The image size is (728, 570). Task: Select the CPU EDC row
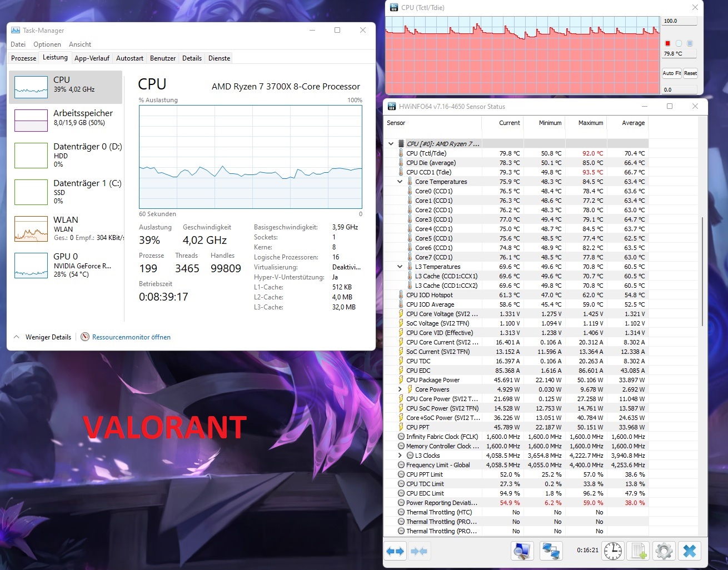pos(516,371)
